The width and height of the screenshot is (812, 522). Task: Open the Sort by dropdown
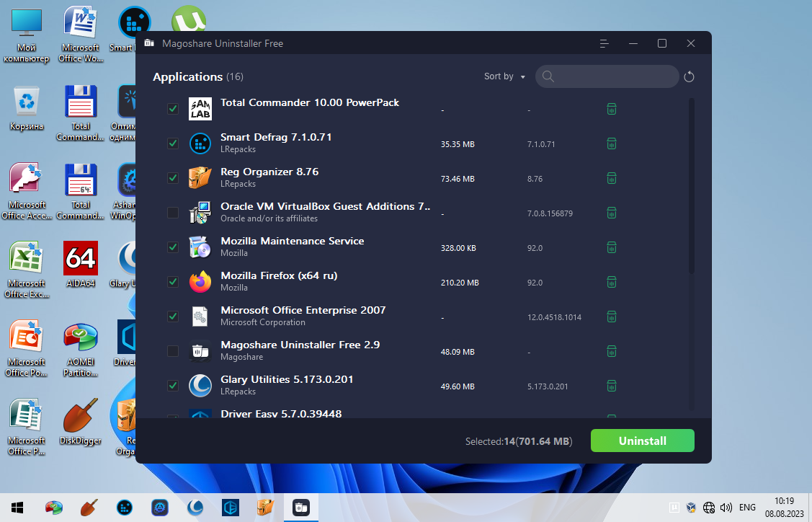(504, 76)
